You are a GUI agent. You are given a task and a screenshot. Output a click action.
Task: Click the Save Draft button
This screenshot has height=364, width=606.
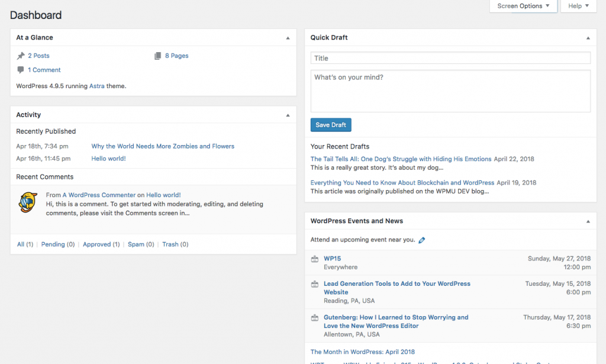pos(331,125)
